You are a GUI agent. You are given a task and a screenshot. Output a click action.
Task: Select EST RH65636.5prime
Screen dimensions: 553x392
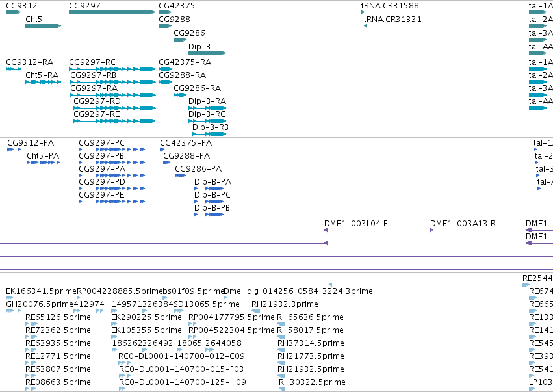tap(311, 317)
